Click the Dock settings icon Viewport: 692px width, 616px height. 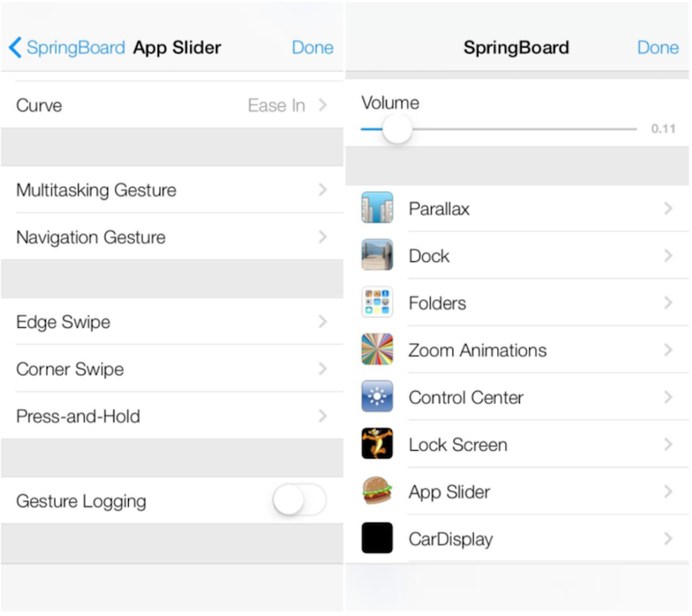point(377,255)
